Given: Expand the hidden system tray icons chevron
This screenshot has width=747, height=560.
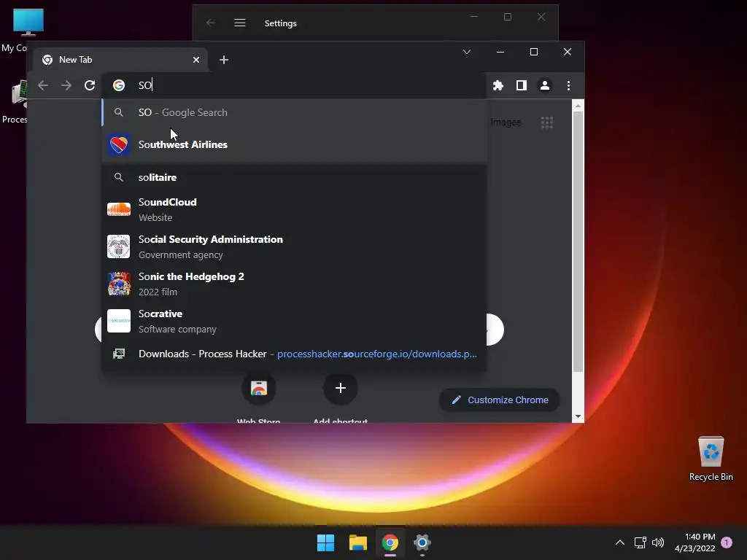Looking at the screenshot, I should [620, 542].
